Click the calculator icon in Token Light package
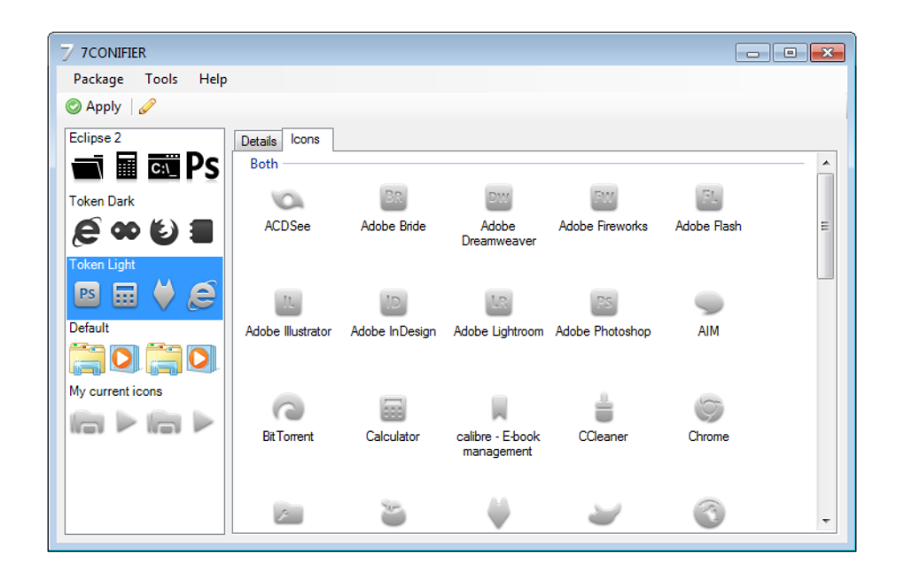Screen dimensions: 904x588 pyautogui.click(x=125, y=295)
